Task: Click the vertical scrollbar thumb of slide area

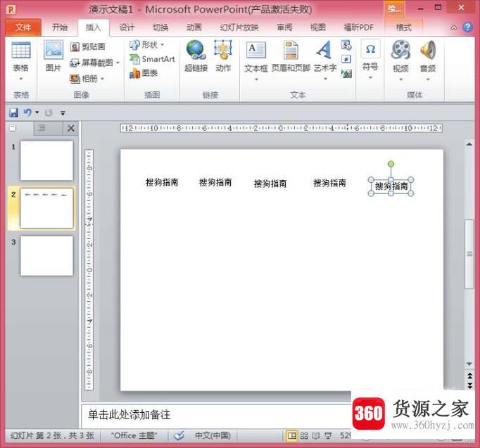Action: [469, 253]
